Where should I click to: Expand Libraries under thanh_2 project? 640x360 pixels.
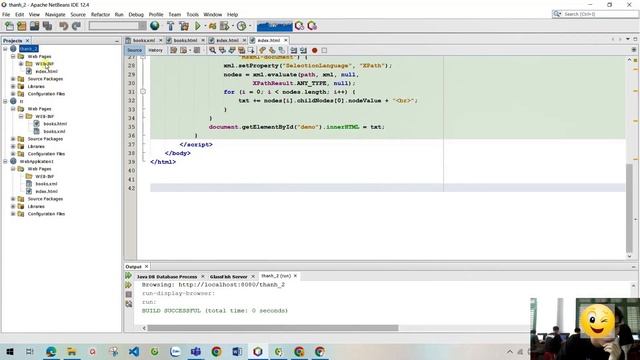point(13,86)
